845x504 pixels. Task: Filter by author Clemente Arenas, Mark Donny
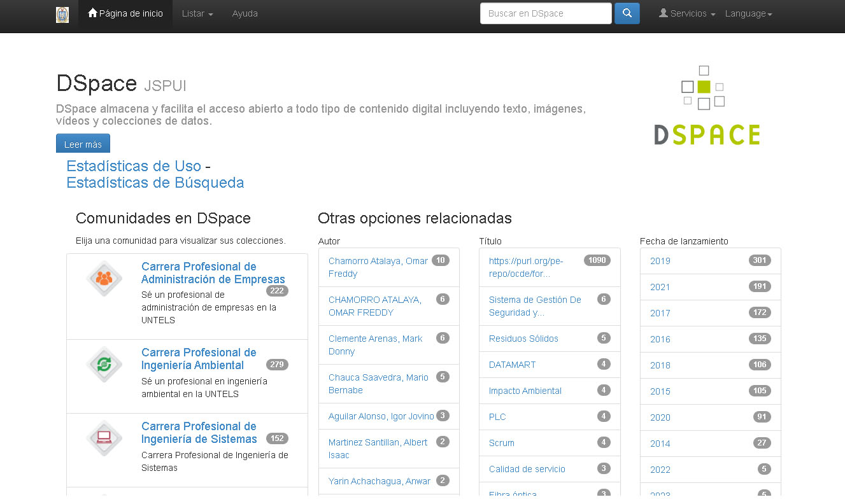click(376, 345)
